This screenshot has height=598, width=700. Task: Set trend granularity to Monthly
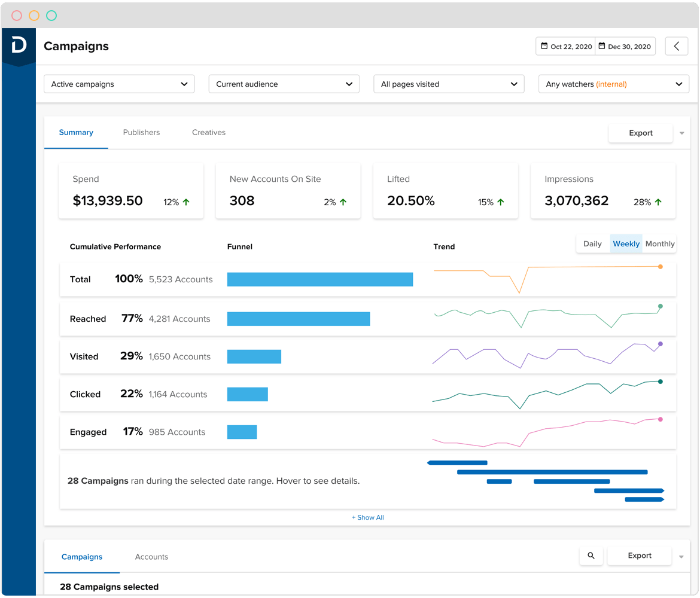coord(660,243)
